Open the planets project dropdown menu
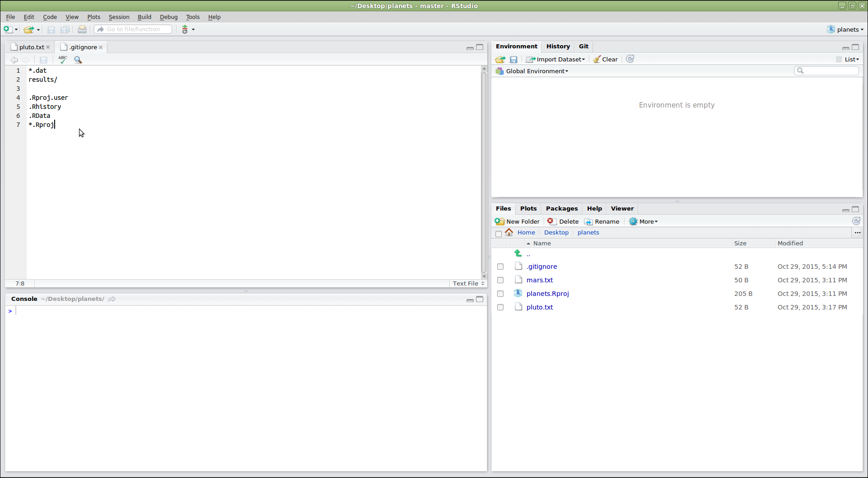 click(x=845, y=29)
